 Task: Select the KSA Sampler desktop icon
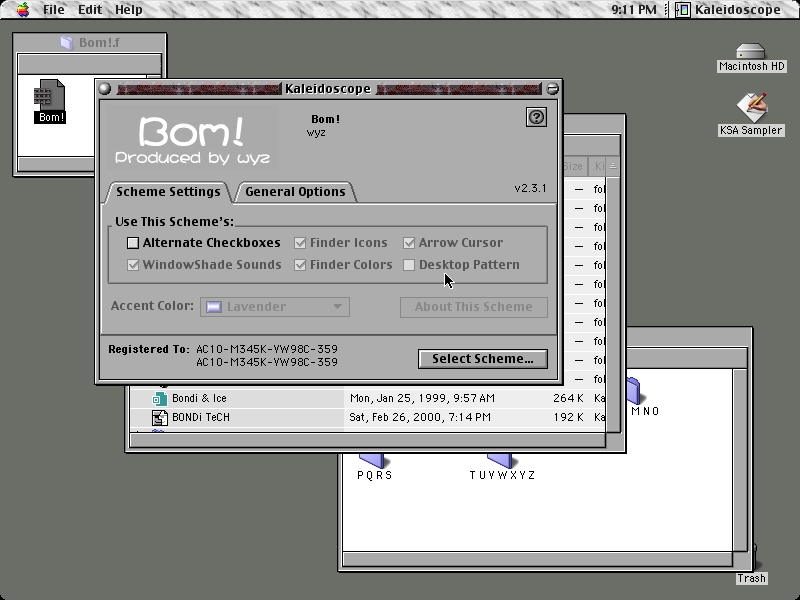[751, 115]
